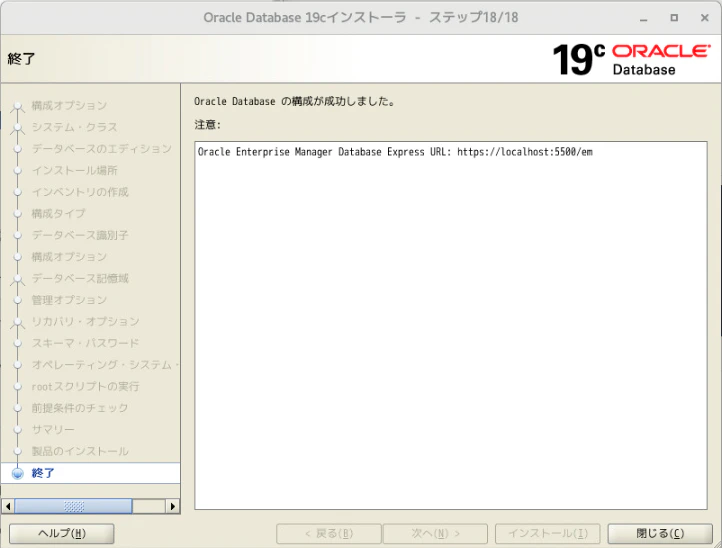Click inside the 注意 notes text area

[451, 325]
